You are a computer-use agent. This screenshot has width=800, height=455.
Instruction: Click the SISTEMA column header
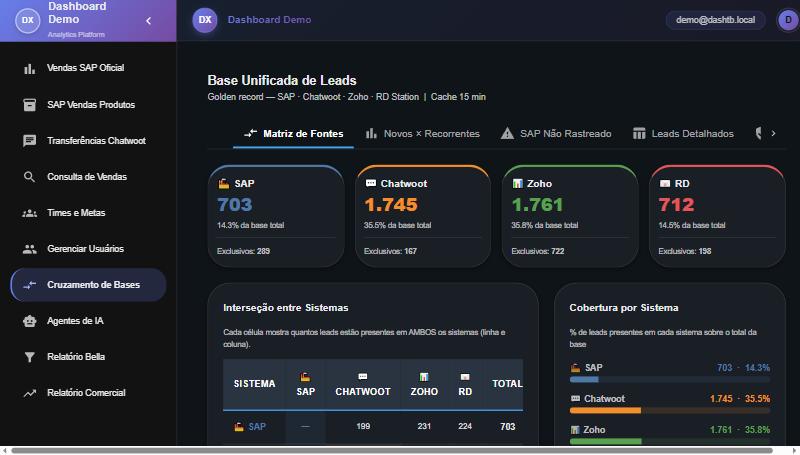coord(254,384)
